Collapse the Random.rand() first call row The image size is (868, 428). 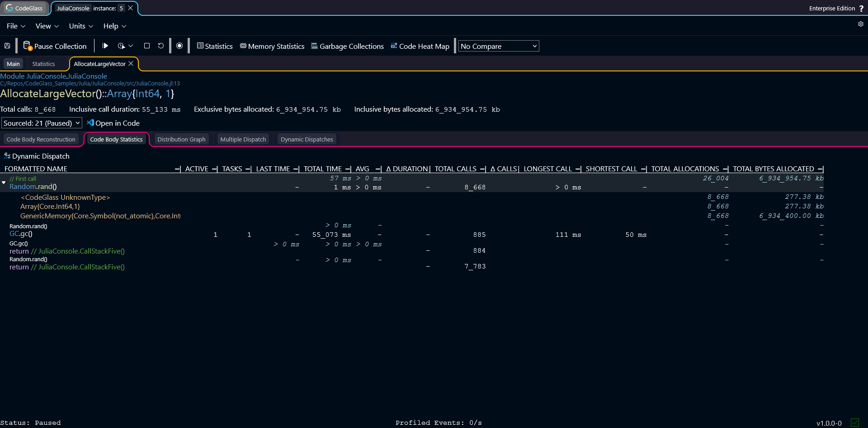coord(4,183)
